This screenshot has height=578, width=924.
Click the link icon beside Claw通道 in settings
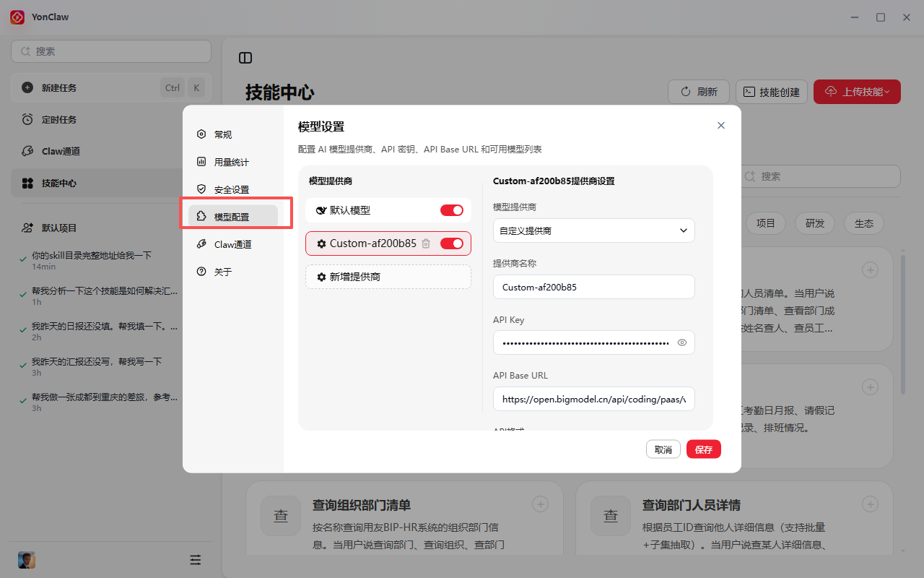point(201,244)
